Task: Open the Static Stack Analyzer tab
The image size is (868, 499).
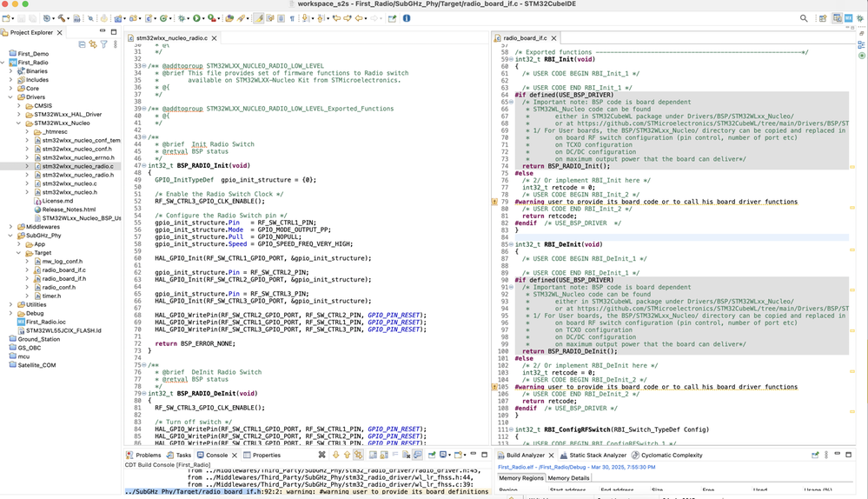Action: click(597, 455)
